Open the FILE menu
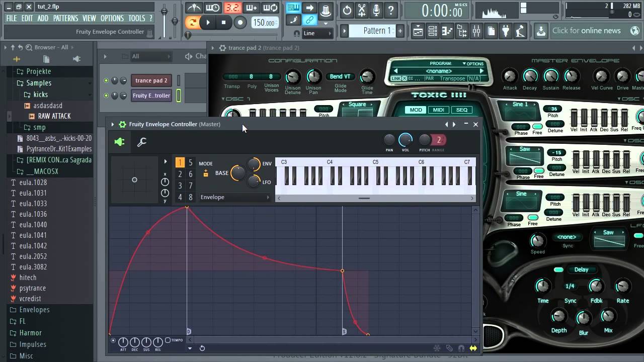 [x=11, y=18]
